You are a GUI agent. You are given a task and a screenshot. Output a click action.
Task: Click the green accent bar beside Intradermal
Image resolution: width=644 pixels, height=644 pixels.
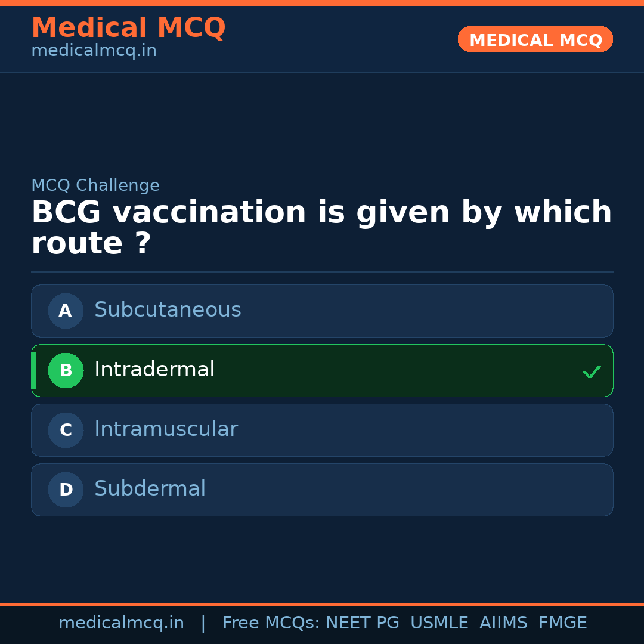click(x=34, y=370)
